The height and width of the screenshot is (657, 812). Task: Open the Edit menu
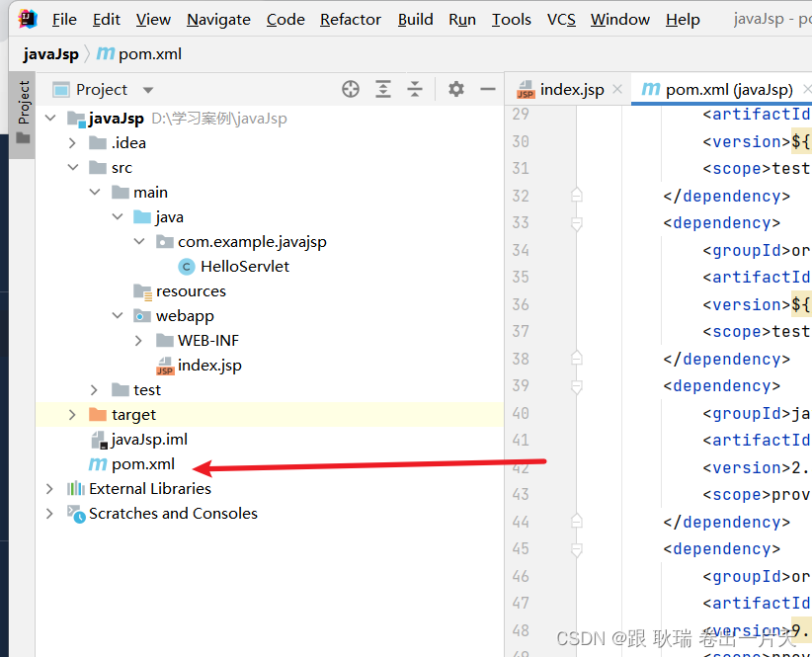(x=106, y=20)
